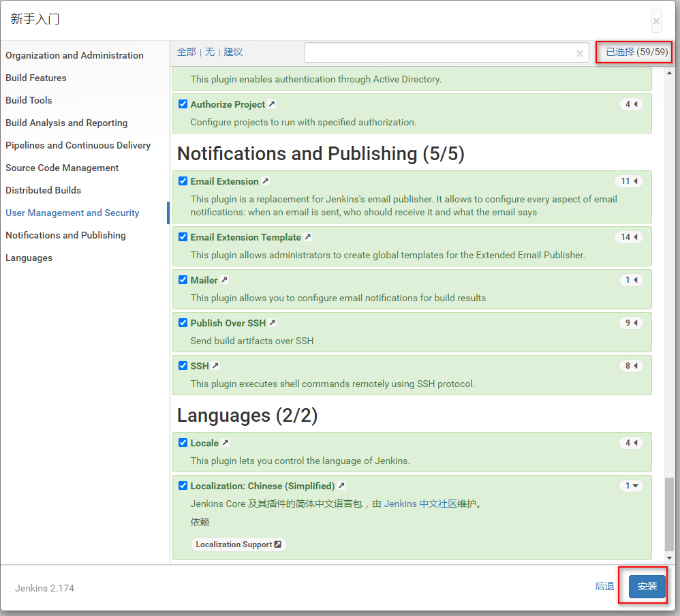680x616 pixels.
Task: Uncheck the Locale plugin
Action: pos(183,443)
